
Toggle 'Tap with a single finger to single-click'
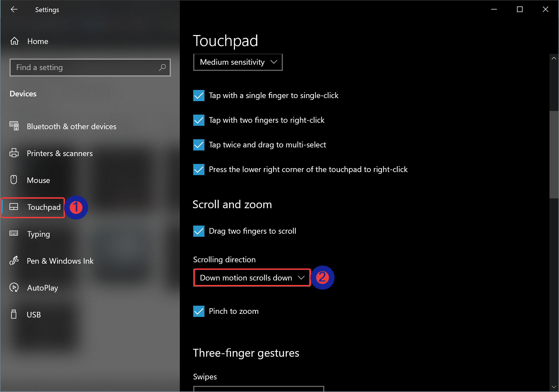(199, 95)
